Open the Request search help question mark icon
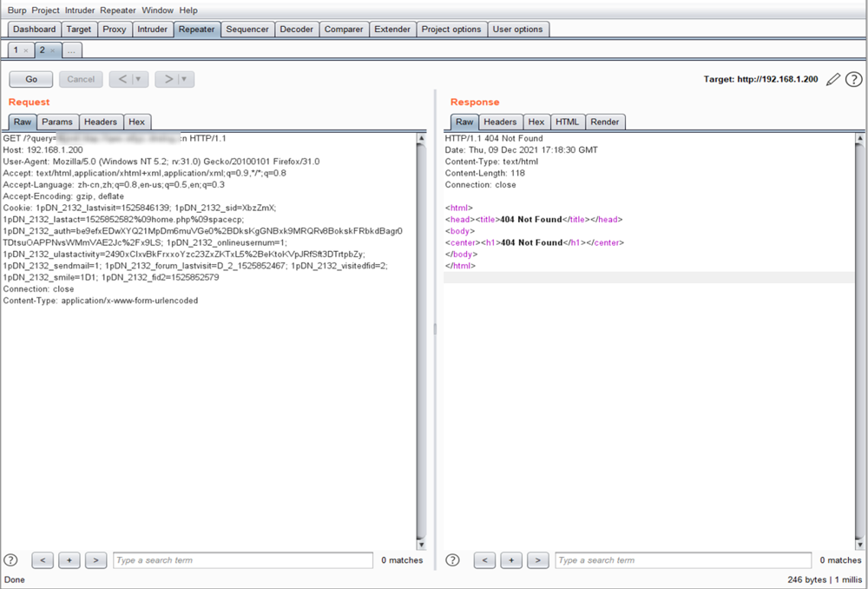The image size is (868, 589). coord(10,560)
